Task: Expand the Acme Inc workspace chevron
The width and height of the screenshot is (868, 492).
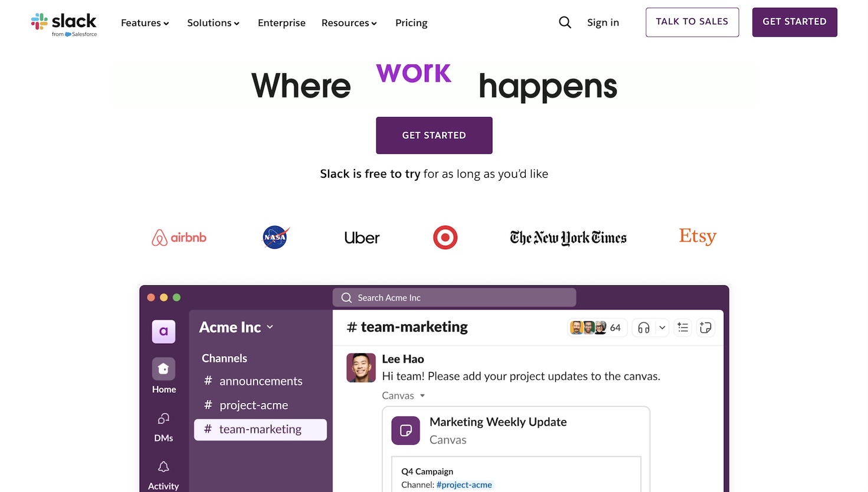Action: coord(270,327)
